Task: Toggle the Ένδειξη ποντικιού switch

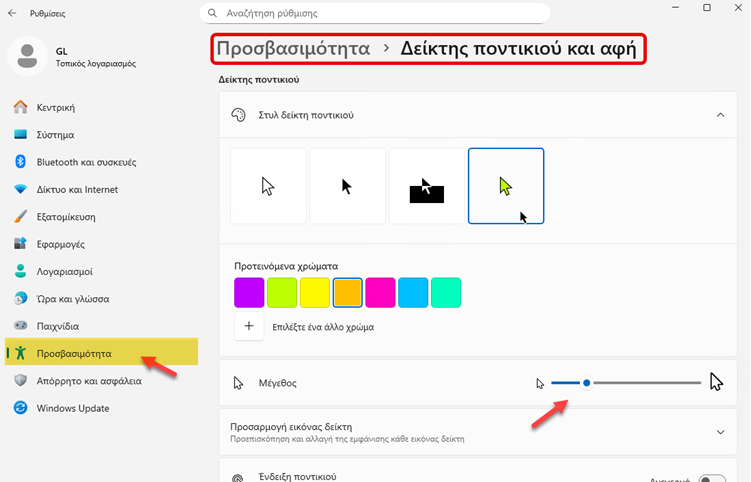Action: (x=712, y=479)
